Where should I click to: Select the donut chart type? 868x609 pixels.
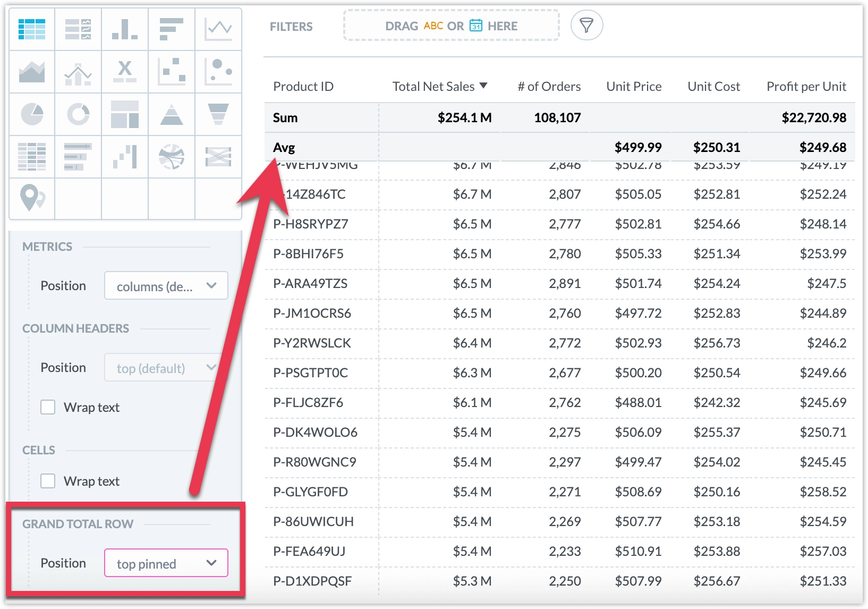point(78,114)
